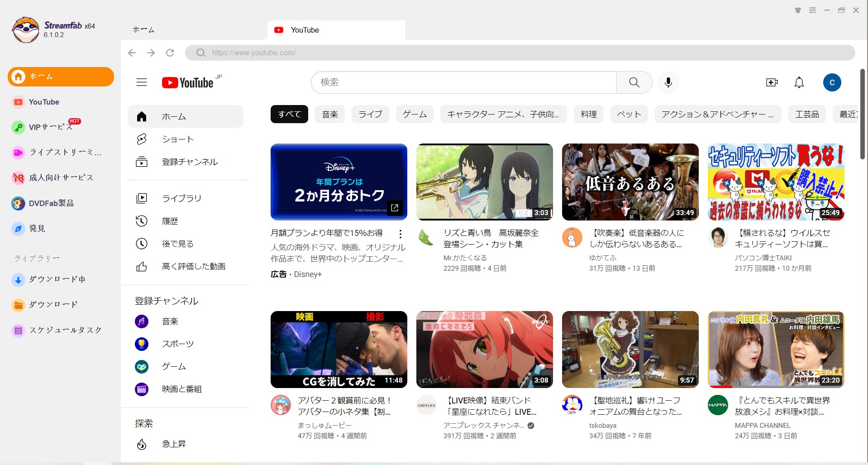
Task: Open the スポーツ channel
Action: click(186, 344)
